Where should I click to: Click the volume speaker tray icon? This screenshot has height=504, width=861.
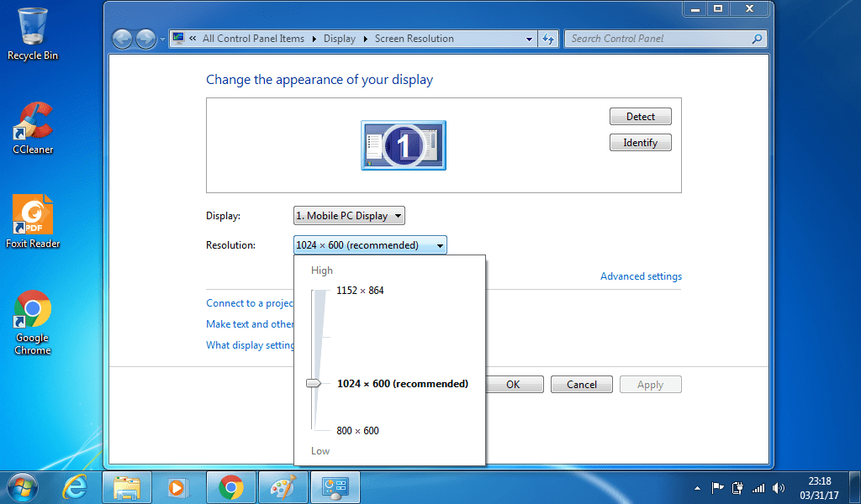tap(778, 487)
